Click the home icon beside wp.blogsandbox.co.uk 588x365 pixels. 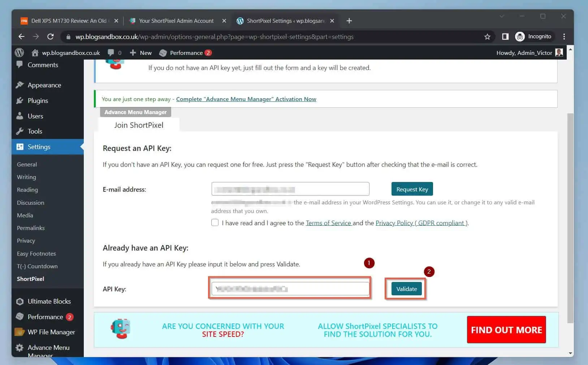35,53
